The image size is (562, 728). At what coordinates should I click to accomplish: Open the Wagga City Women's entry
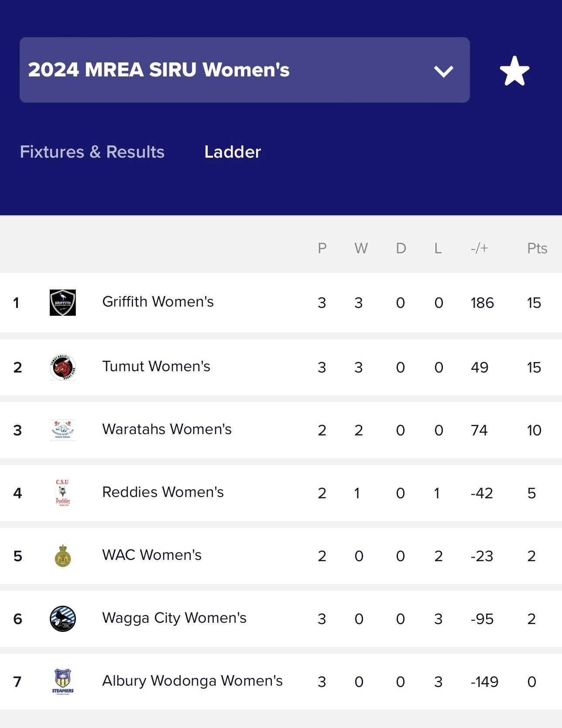174,618
